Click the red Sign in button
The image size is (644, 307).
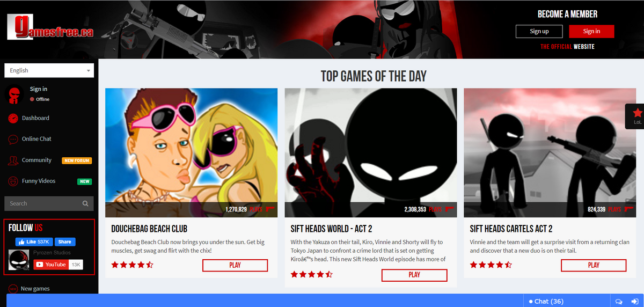[x=591, y=31]
